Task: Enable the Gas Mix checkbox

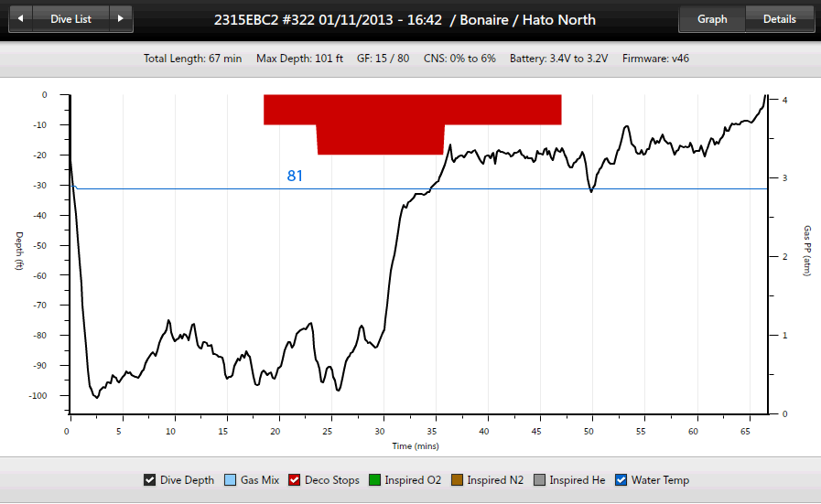Action: [231, 480]
